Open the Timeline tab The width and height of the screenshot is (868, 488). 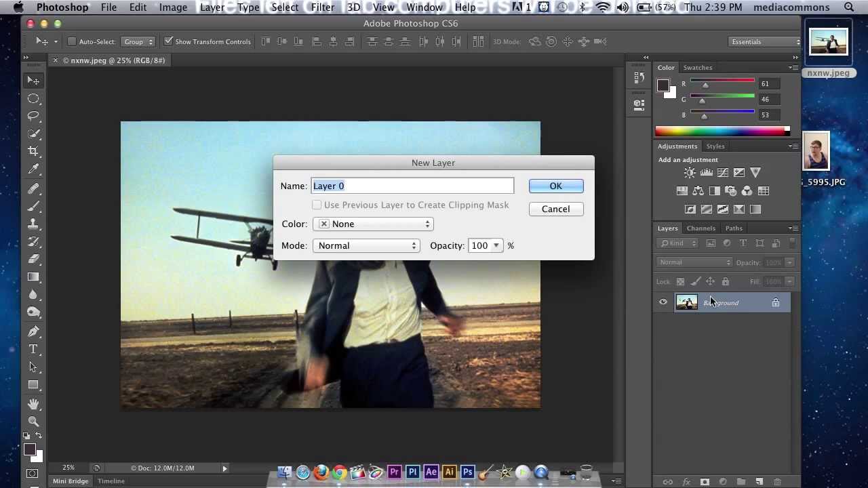pyautogui.click(x=111, y=481)
